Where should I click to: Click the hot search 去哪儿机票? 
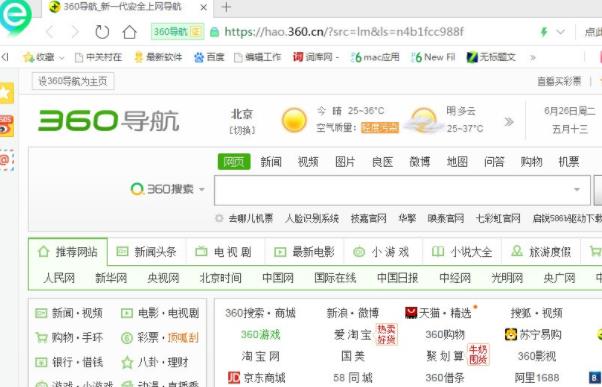click(x=251, y=218)
